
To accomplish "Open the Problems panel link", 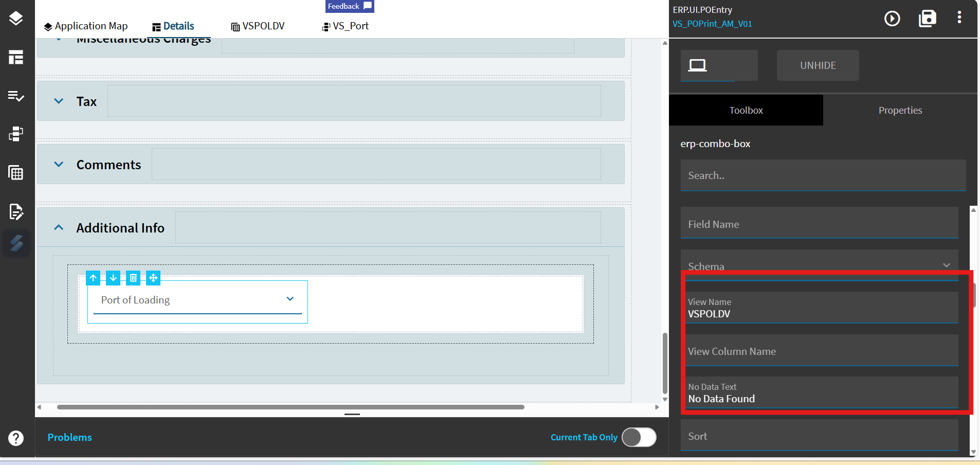I will coord(70,437).
